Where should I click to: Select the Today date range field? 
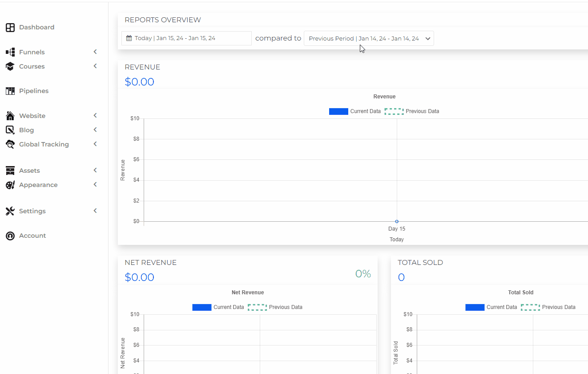point(186,38)
